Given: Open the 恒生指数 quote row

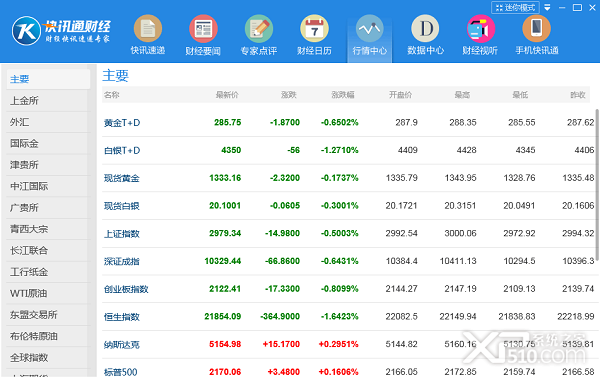Looking at the screenshot, I should (x=349, y=316).
